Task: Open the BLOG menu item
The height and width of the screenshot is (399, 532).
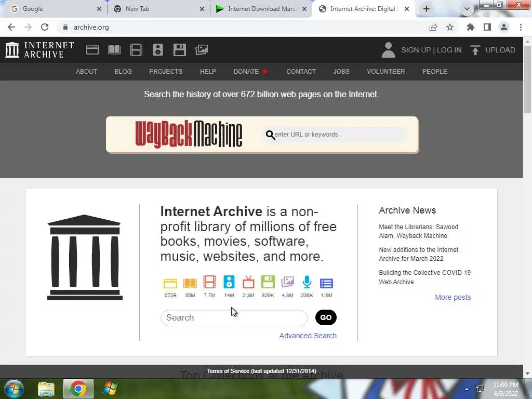Action: point(123,72)
